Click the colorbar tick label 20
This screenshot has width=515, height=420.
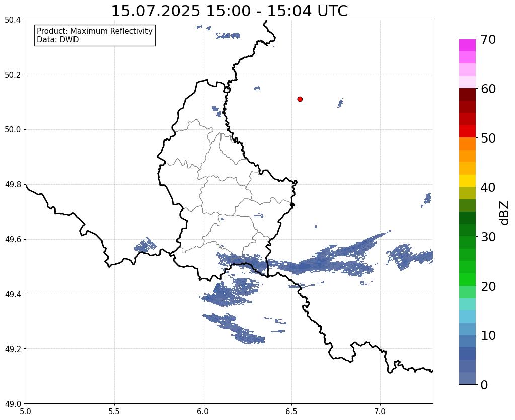488,286
